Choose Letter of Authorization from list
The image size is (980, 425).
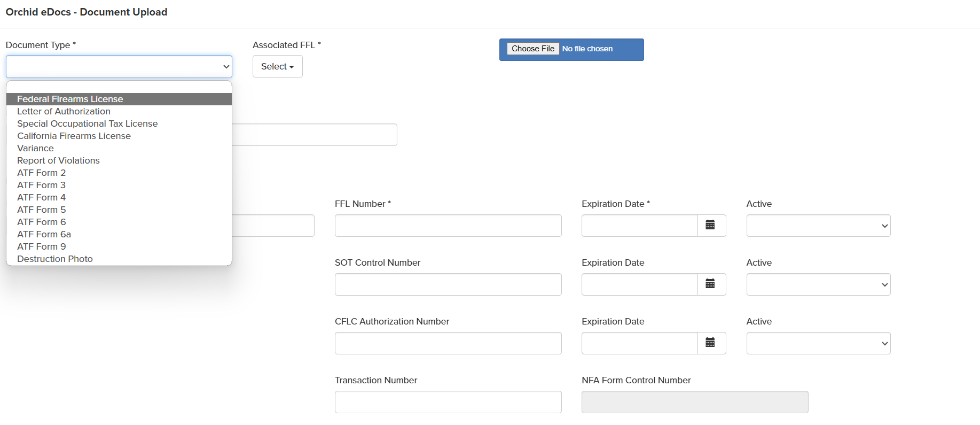[64, 111]
